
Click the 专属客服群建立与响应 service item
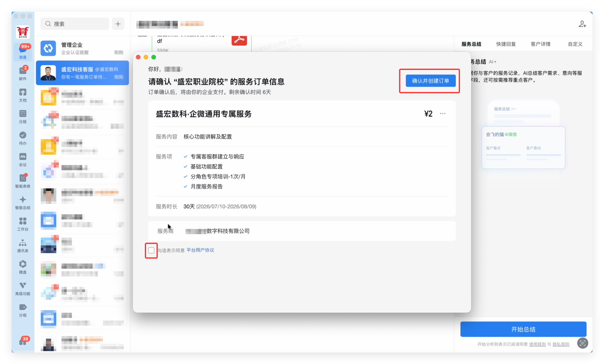(217, 157)
